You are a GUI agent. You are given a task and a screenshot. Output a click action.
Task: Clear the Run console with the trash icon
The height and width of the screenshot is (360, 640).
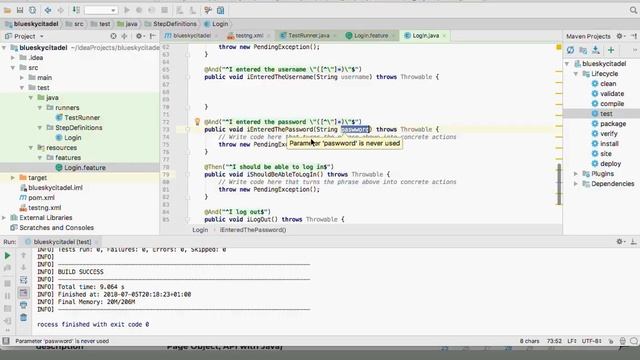(x=23, y=317)
